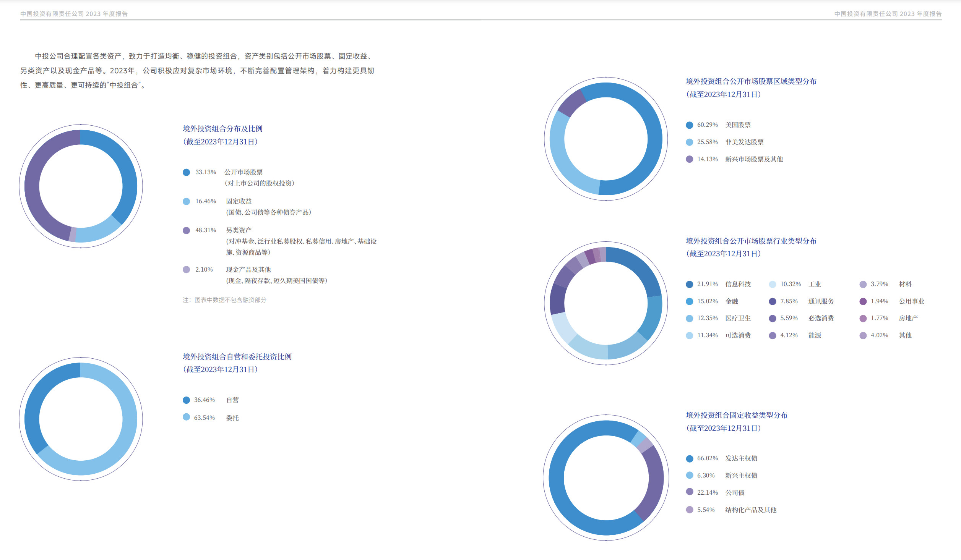961x560 pixels.
Task: Click the title 境外投资组合公开市场股票区域类型分布
Action: click(x=751, y=81)
